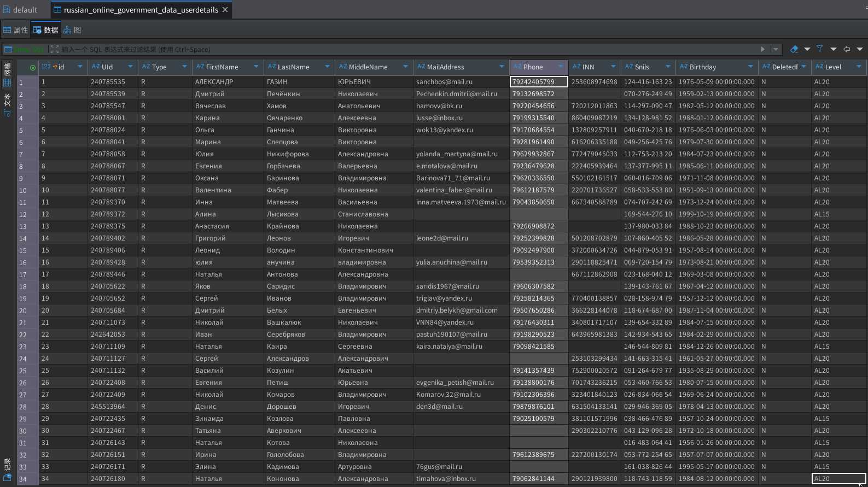
Task: Click the expand filter panel icon
Action: tap(54, 49)
